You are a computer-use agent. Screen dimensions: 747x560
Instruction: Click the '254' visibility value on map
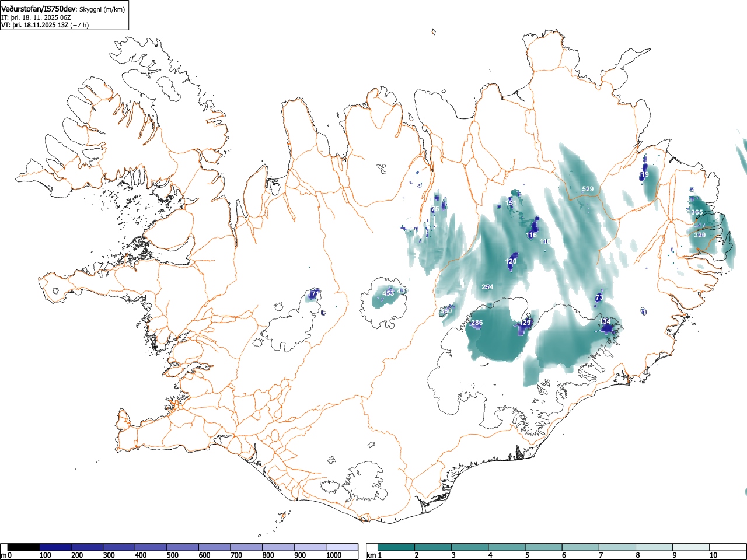(x=487, y=286)
